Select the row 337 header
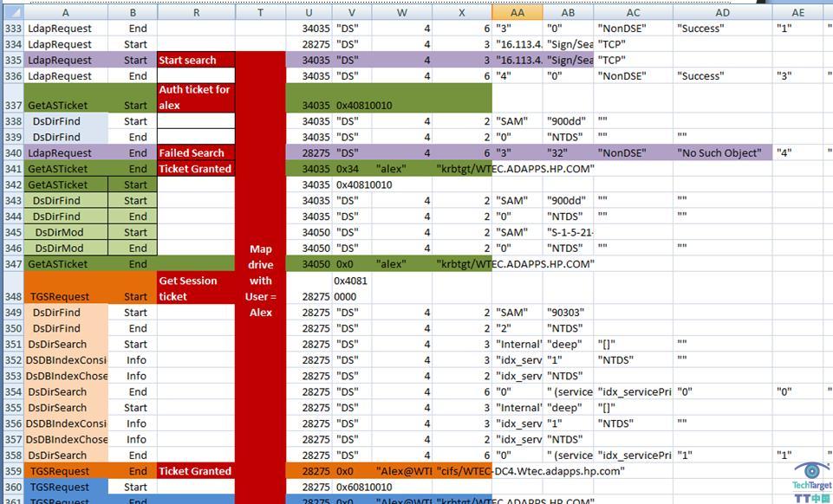The image size is (833, 504). (x=13, y=97)
